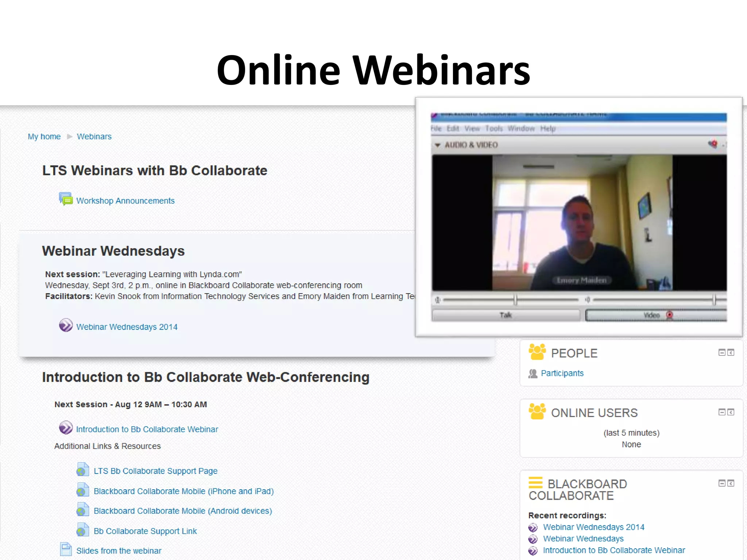Dock the People block

[x=731, y=353]
